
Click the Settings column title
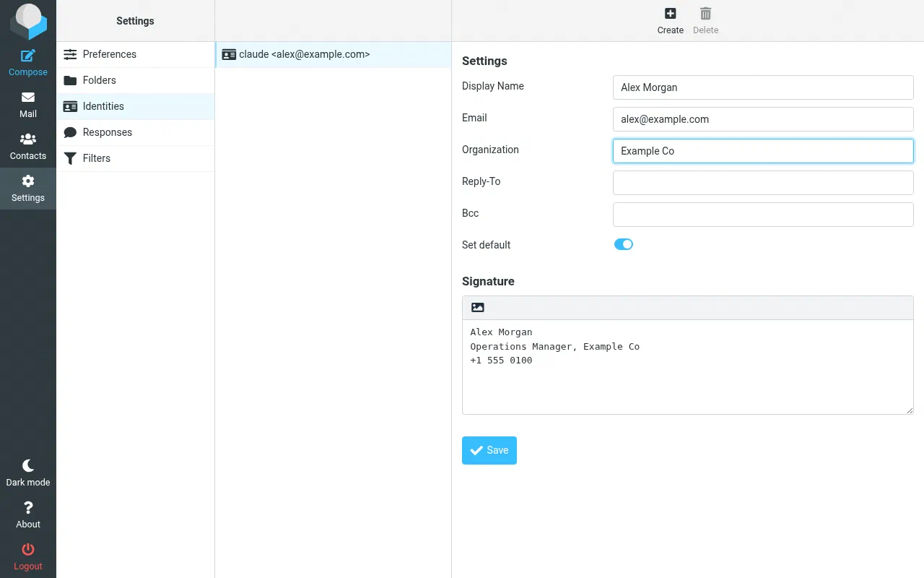tap(136, 21)
